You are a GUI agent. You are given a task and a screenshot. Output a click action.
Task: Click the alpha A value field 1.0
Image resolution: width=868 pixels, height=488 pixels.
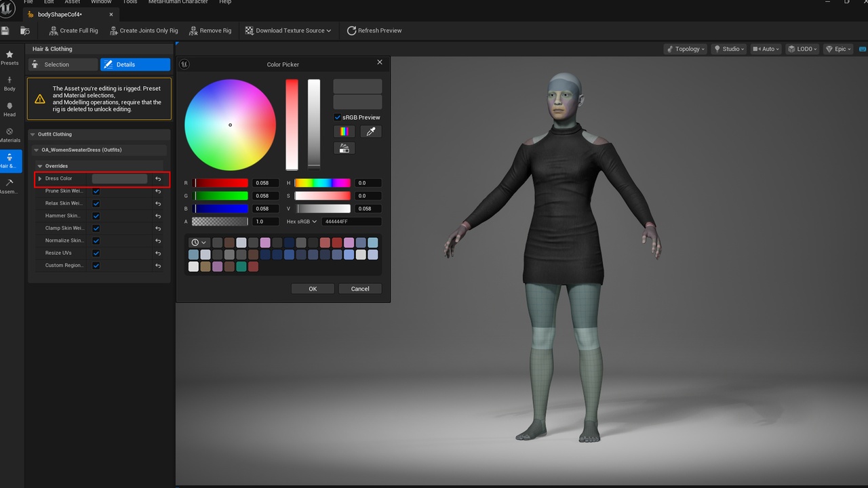coord(266,222)
